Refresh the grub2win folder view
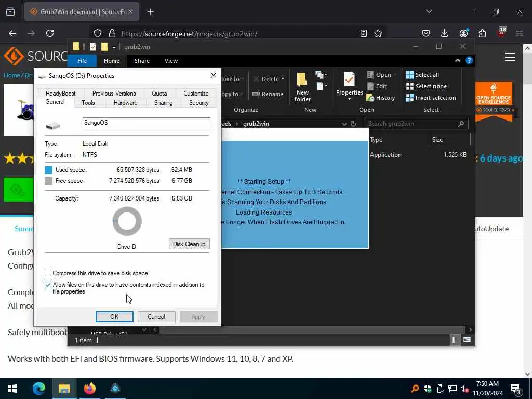Viewport: 532px width, 399px height. [353, 124]
